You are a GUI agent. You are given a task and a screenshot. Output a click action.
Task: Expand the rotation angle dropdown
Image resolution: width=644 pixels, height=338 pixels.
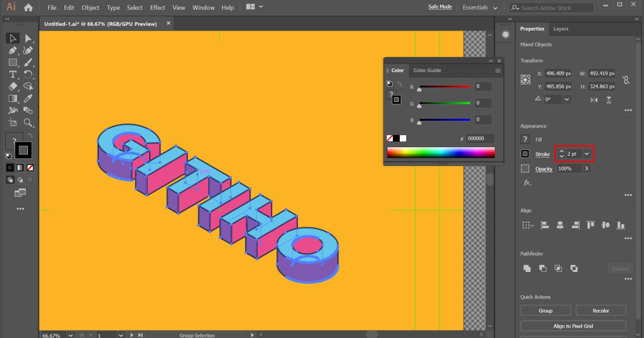pos(567,99)
